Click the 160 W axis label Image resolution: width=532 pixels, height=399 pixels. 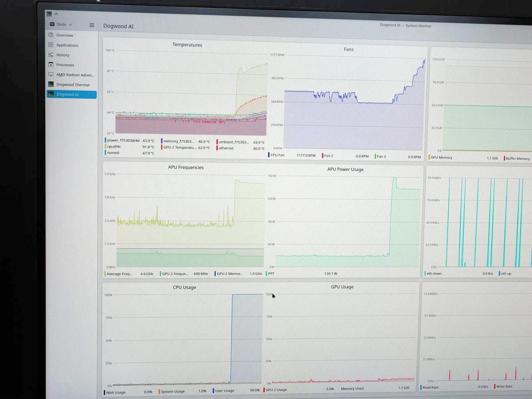[x=272, y=176]
